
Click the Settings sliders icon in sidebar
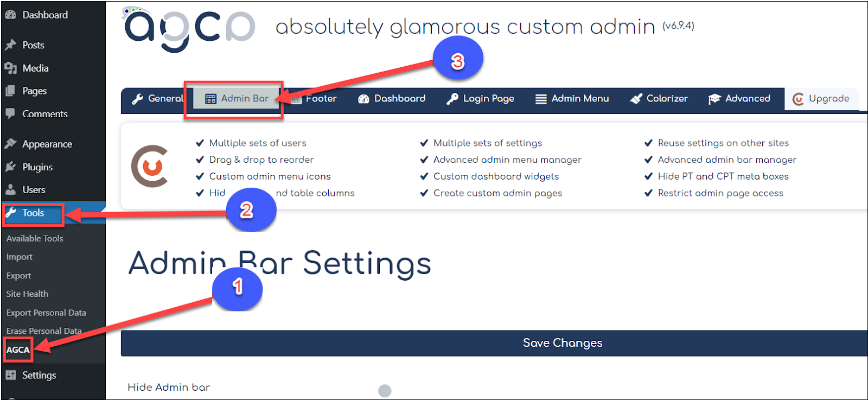coord(10,375)
